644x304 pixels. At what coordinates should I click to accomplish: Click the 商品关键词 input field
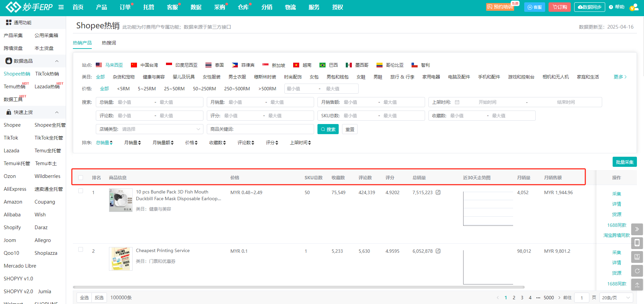(260, 129)
